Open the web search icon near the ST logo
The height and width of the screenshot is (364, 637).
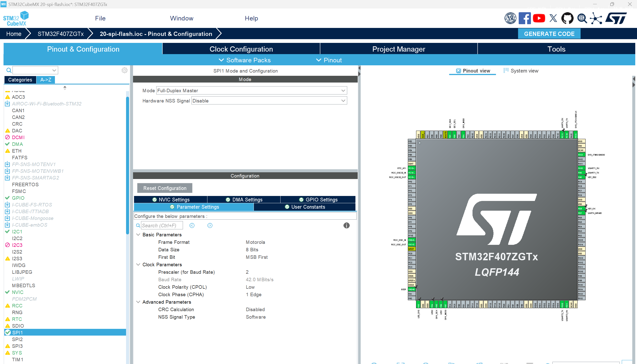[582, 18]
